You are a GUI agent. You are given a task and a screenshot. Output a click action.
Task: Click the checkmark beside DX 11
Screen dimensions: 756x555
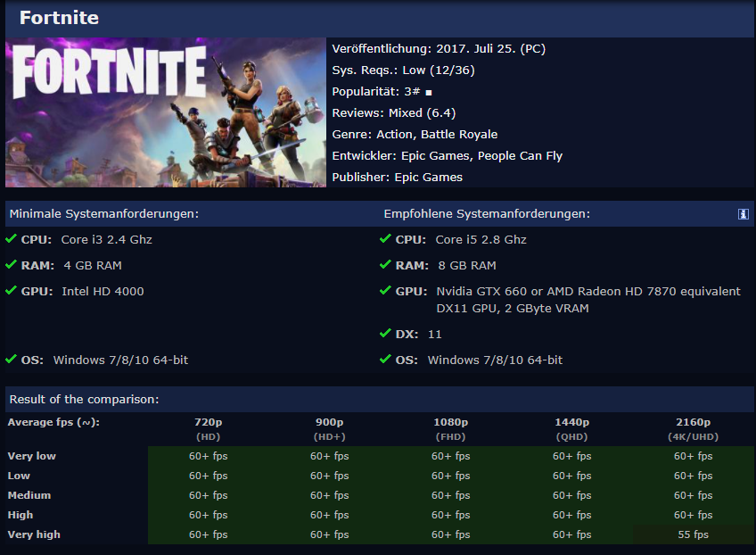pyautogui.click(x=385, y=333)
